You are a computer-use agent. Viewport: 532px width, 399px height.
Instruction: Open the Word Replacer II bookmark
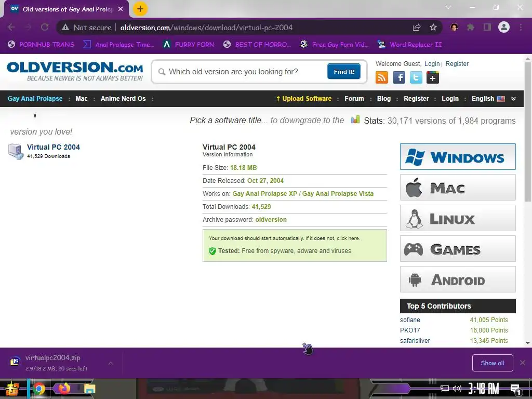point(410,45)
